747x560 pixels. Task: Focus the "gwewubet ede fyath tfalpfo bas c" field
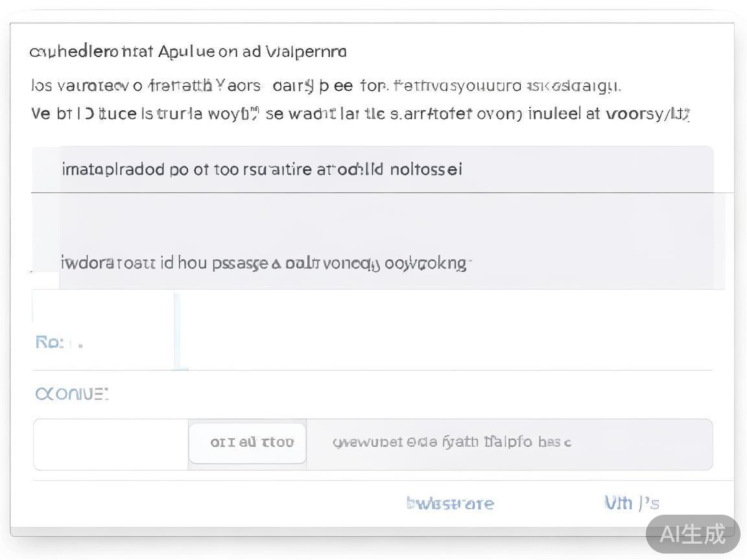click(x=509, y=443)
